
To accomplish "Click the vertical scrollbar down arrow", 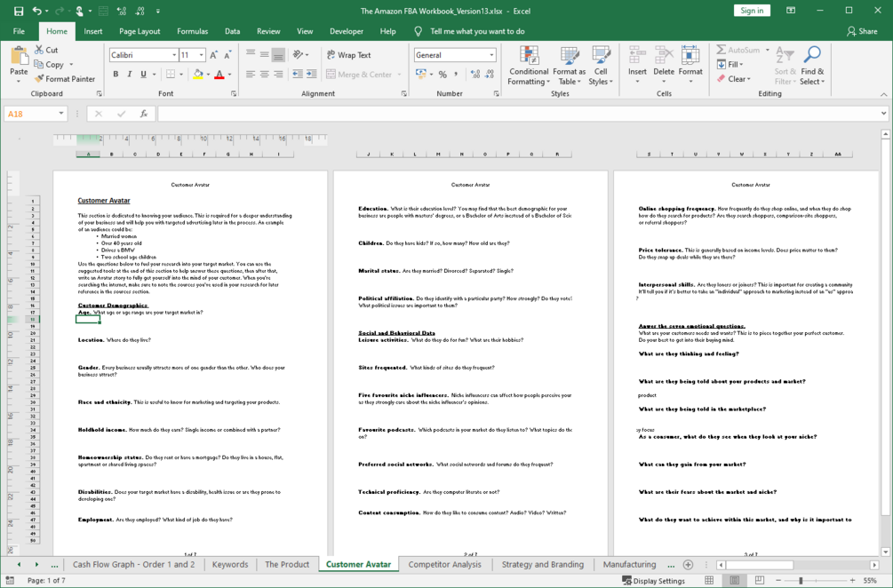I will click(x=885, y=552).
